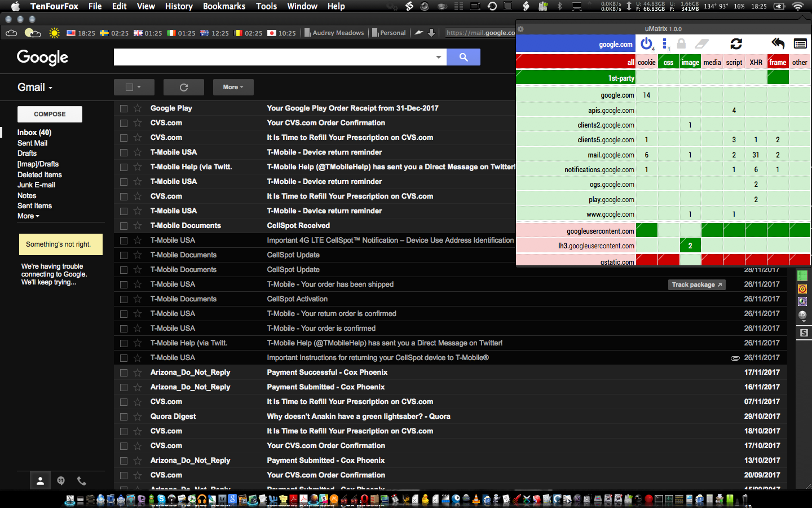Open the File menu
Screen dimensions: 812x508
pos(95,6)
